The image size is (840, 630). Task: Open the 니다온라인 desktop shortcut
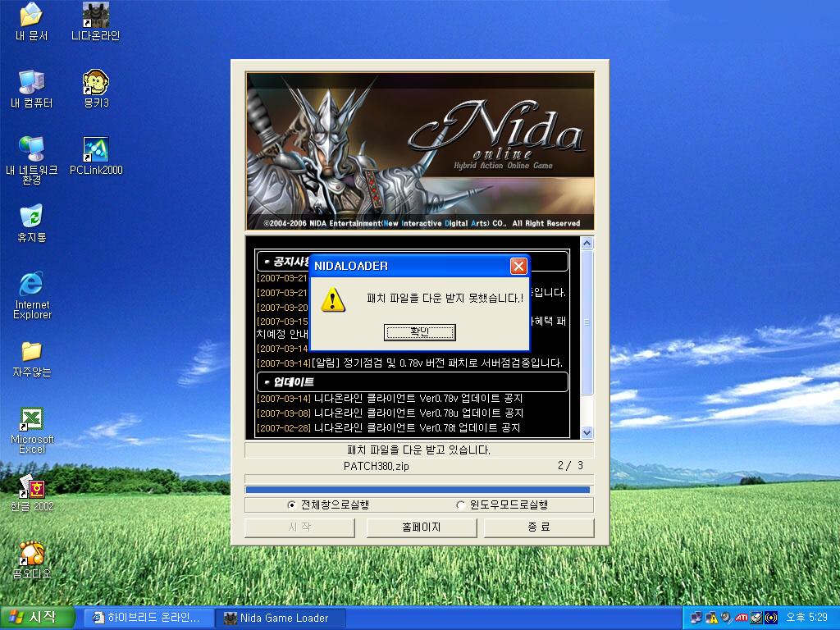pyautogui.click(x=96, y=16)
